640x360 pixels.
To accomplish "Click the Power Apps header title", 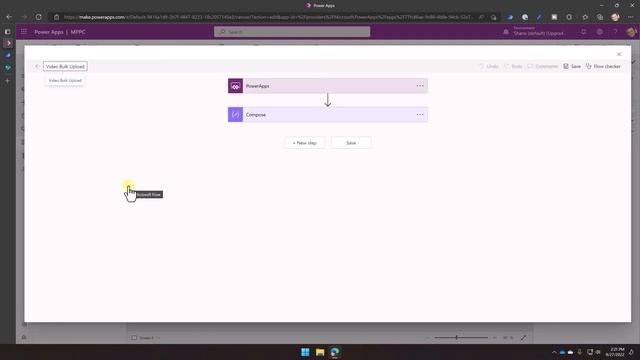I will pos(49,32).
